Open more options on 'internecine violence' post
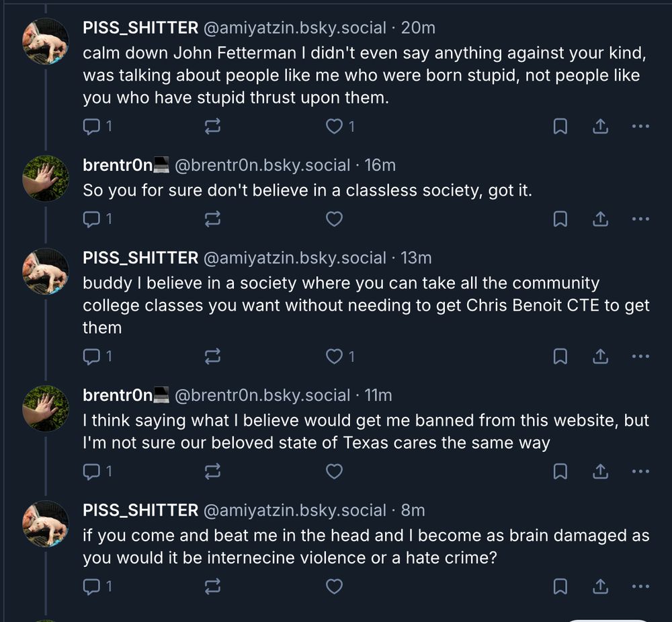Image resolution: width=672 pixels, height=622 pixels. pyautogui.click(x=640, y=586)
